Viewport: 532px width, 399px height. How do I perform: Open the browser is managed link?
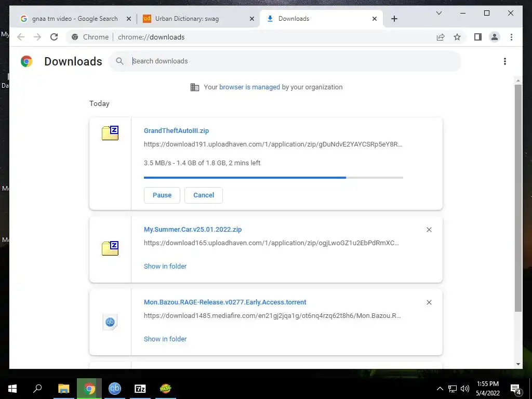pos(249,87)
